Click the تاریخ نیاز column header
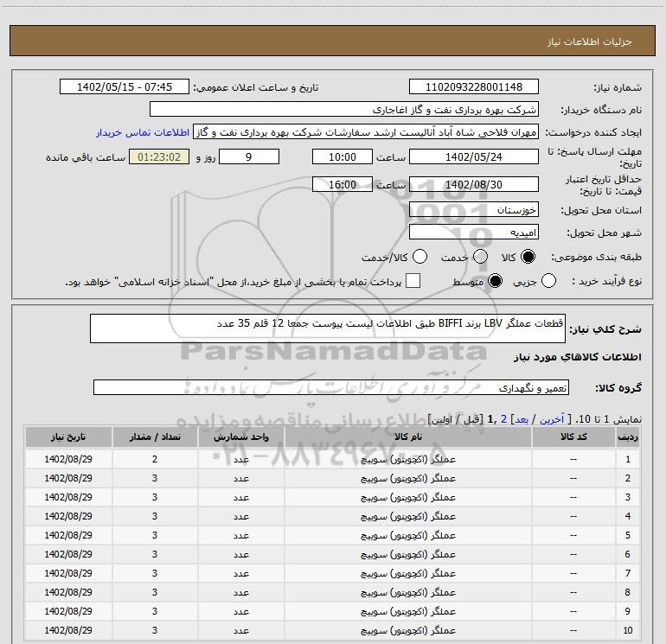Screen dimensions: 666x644 tap(68, 437)
